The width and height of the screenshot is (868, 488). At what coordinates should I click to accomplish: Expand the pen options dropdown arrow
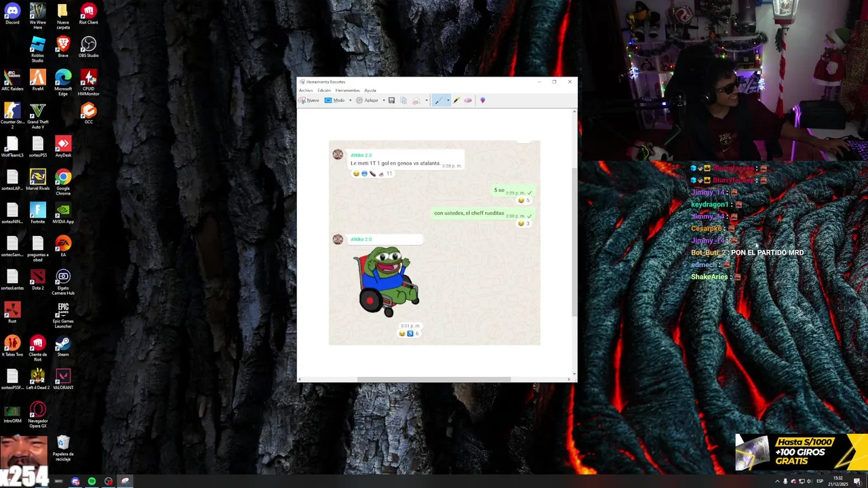point(448,100)
